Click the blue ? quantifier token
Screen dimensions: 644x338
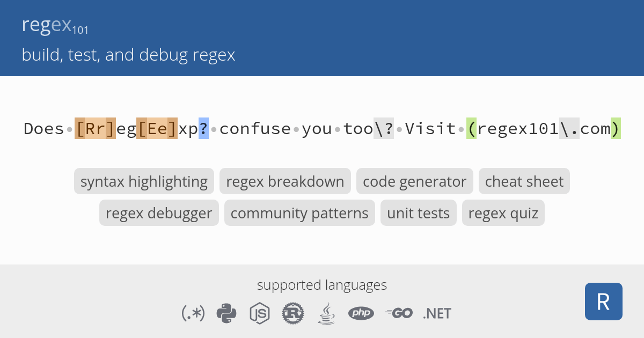click(x=203, y=129)
